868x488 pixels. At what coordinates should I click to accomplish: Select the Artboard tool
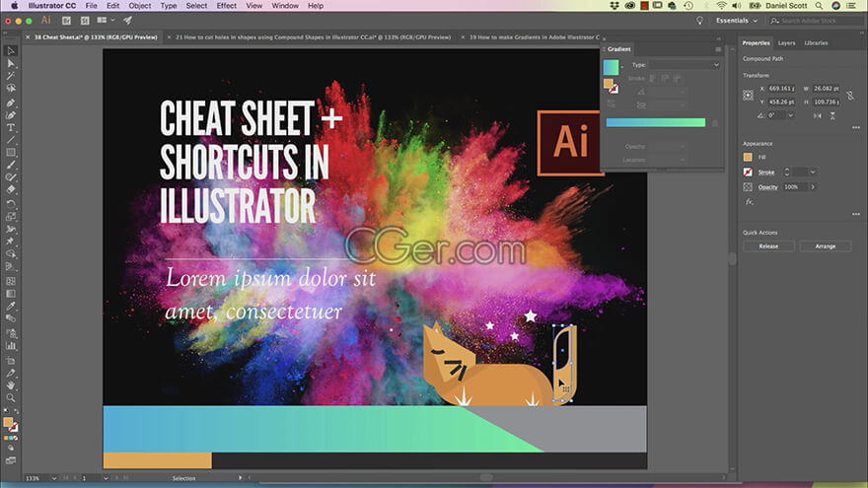pos(11,361)
